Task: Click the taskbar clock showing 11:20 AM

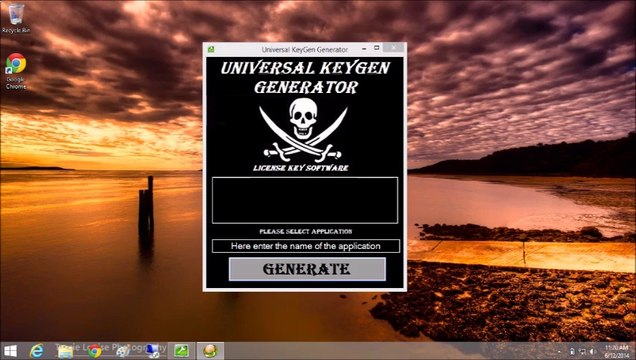Action: 617,351
